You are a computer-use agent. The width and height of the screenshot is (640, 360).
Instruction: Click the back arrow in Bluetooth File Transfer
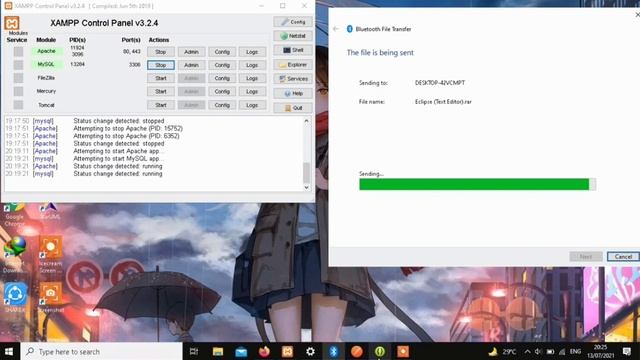coord(336,29)
